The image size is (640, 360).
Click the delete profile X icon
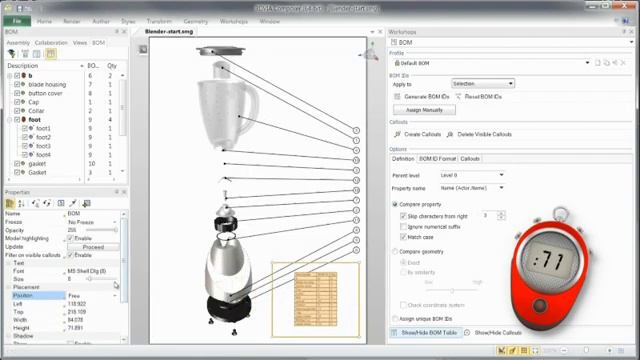pyautogui.click(x=623, y=63)
